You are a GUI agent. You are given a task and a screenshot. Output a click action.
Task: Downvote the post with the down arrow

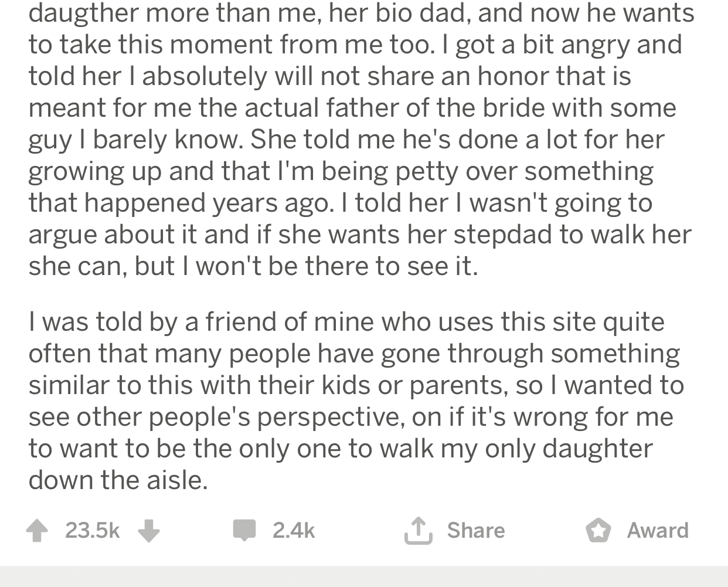click(x=149, y=531)
